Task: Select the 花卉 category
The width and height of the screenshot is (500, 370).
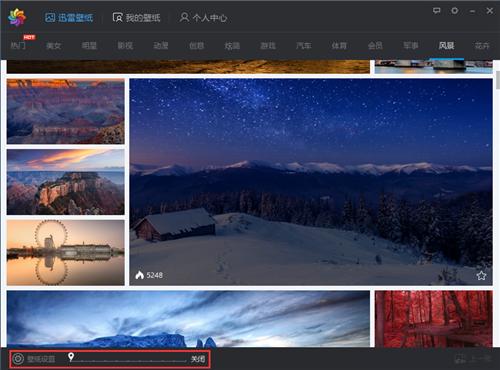Action: coord(482,45)
